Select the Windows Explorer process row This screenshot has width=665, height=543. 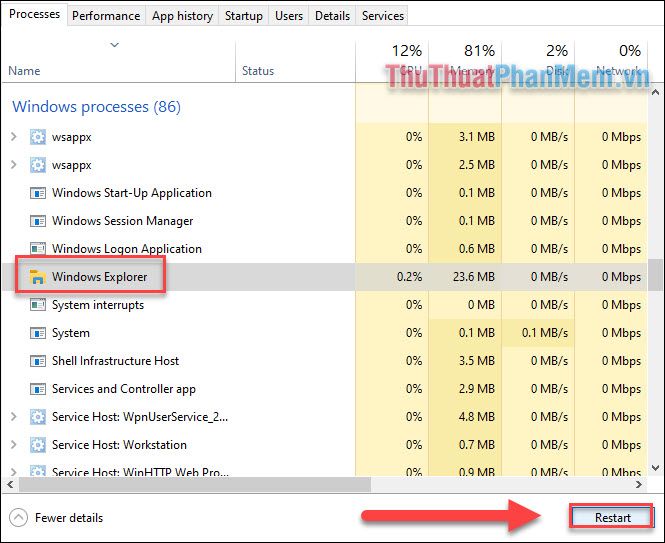pos(325,277)
